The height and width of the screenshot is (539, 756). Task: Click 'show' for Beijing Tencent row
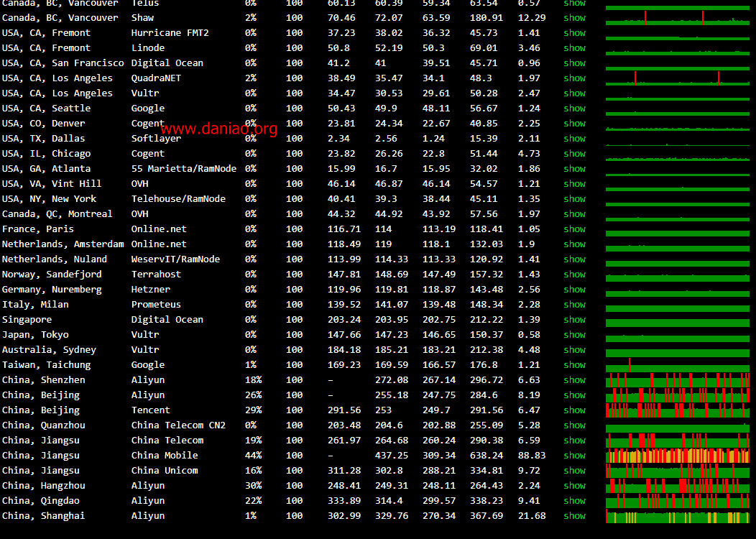575,410
